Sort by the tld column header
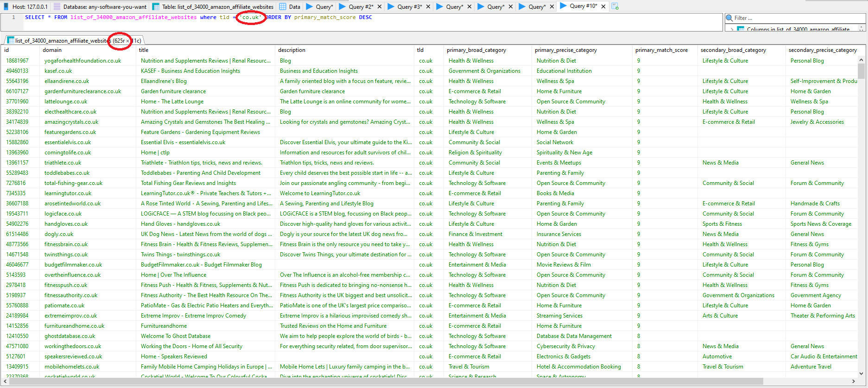Viewport: 868px width, 388px height. coord(430,50)
